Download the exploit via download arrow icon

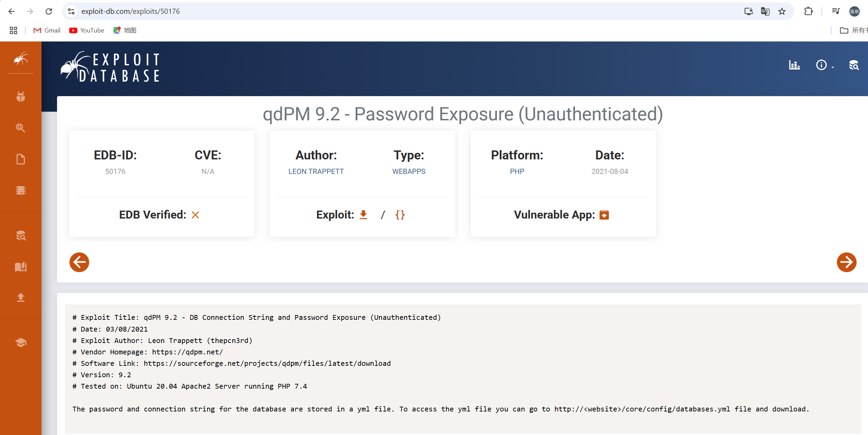pos(363,215)
